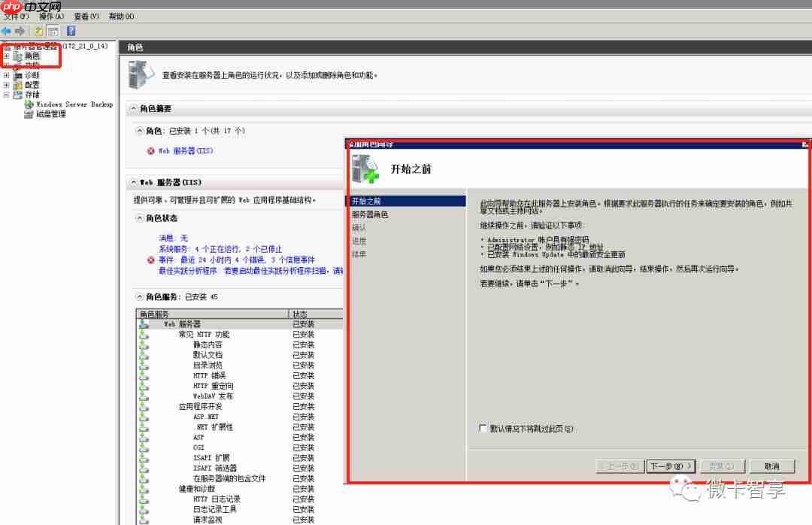Viewport: 812px width, 525px height.
Task: Collapse the 角色状态 section
Action: [139, 217]
